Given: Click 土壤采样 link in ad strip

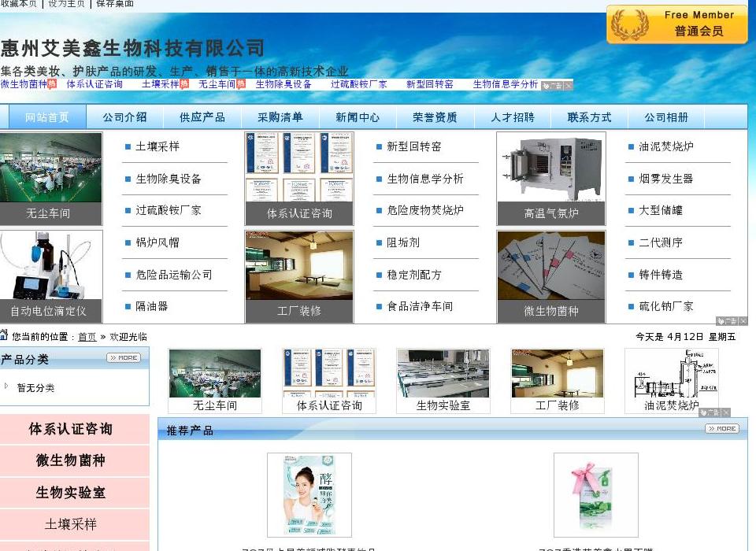Looking at the screenshot, I should click(x=160, y=84).
